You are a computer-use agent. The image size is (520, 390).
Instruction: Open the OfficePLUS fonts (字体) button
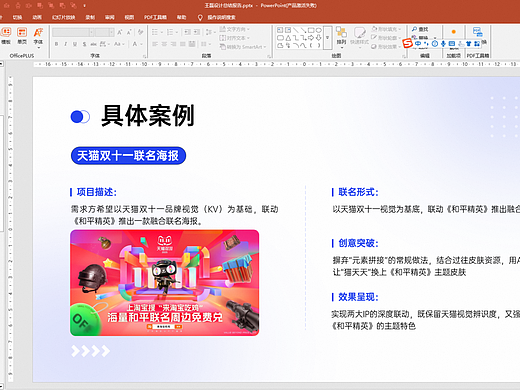point(38,37)
